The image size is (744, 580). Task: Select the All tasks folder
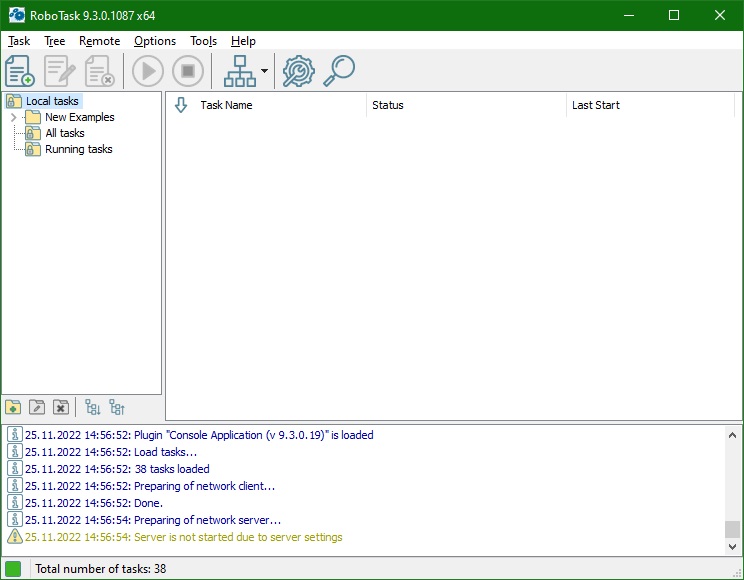[x=64, y=133]
